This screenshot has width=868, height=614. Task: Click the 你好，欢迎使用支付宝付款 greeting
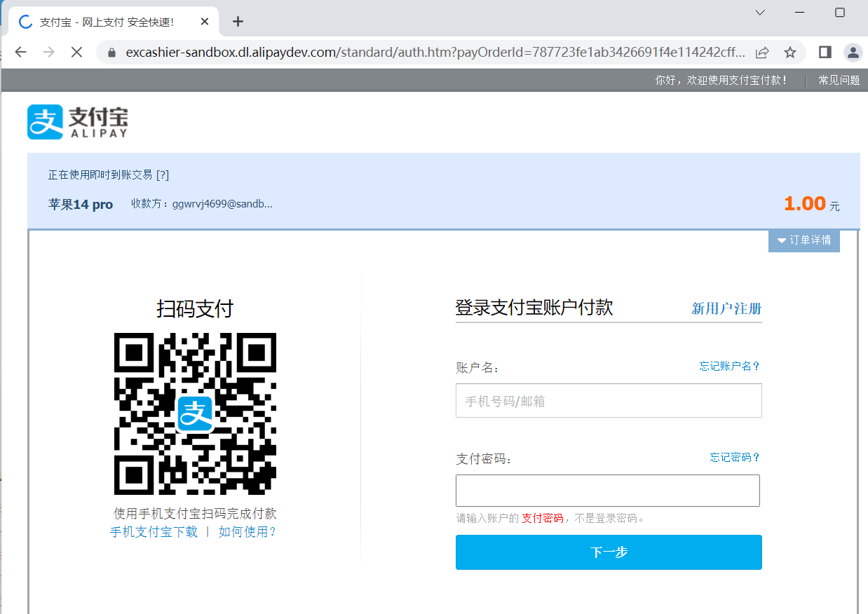[721, 81]
